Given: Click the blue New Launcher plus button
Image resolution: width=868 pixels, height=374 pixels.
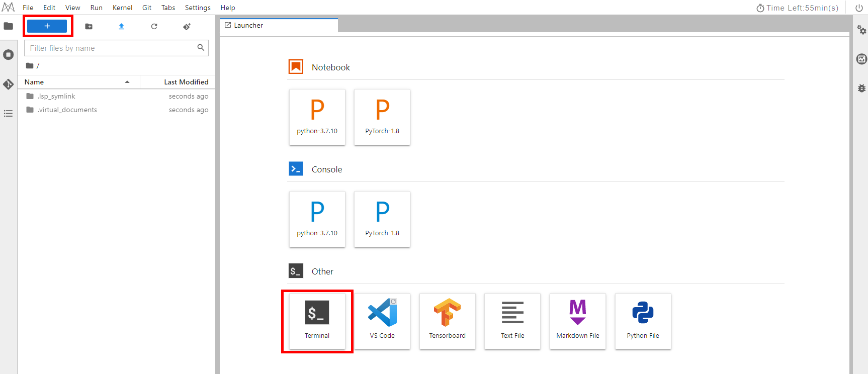Looking at the screenshot, I should pos(47,26).
